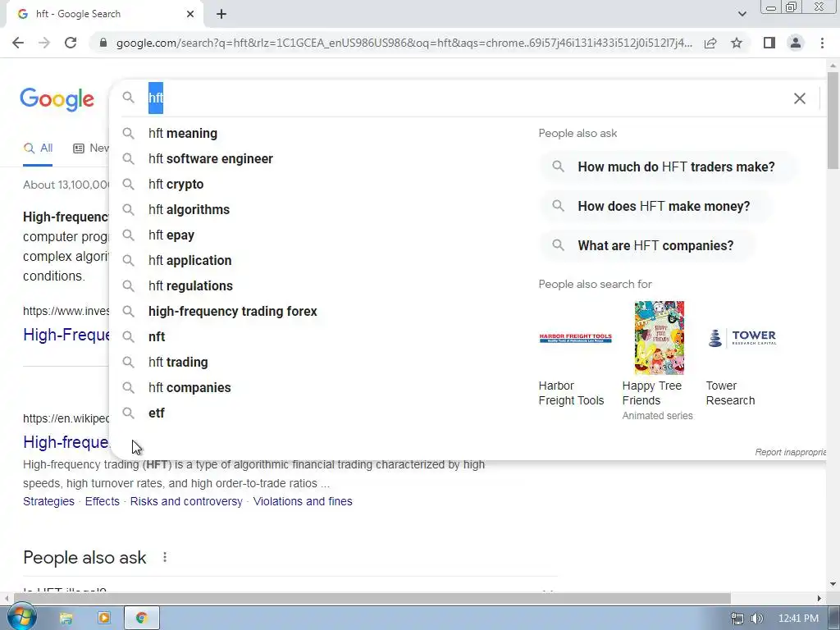The image size is (840, 630).
Task: Click the volume speaker tray icon
Action: coord(757,619)
